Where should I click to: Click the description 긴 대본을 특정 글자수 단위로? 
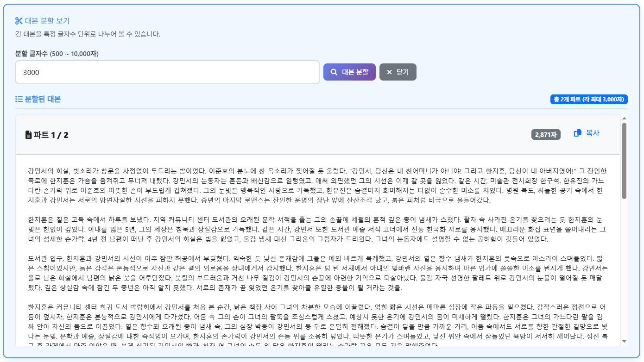(88, 34)
